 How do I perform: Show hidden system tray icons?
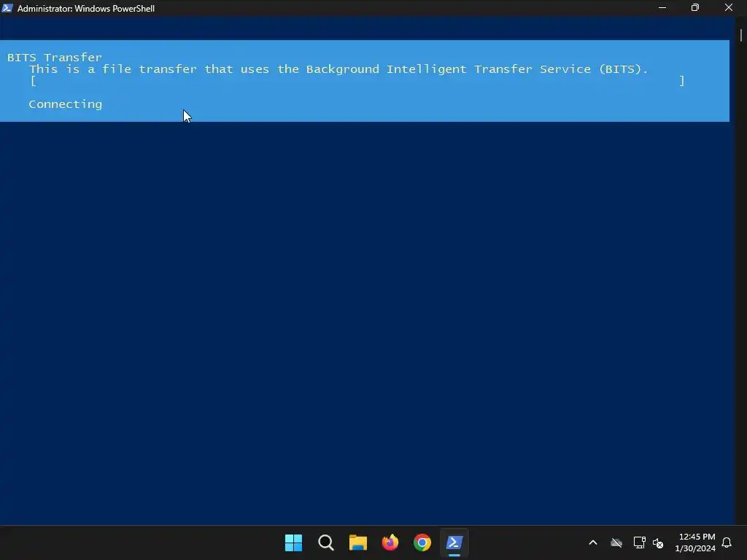pos(593,542)
